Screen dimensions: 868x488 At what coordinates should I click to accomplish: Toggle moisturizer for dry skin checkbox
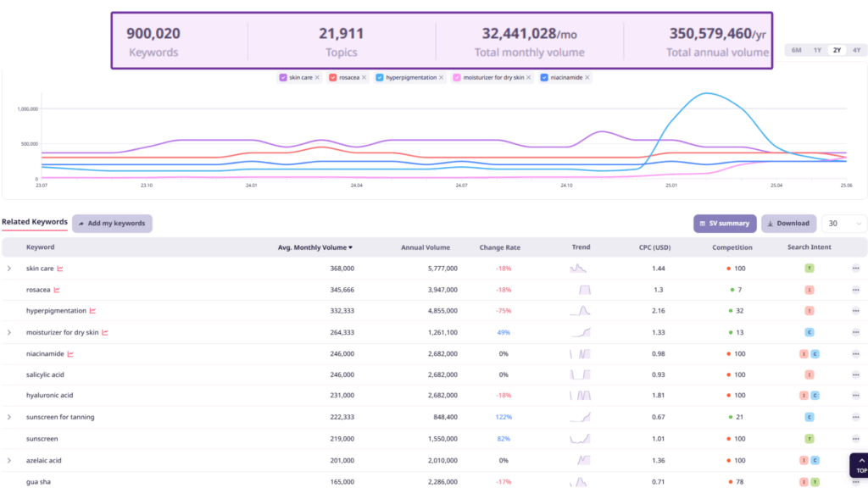tap(458, 78)
